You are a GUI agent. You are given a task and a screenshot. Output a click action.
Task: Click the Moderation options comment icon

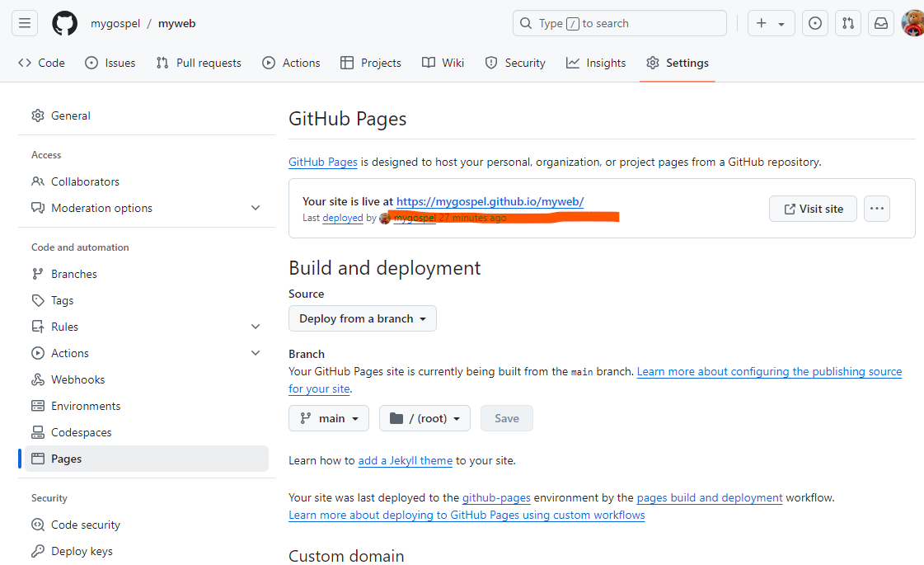click(38, 208)
